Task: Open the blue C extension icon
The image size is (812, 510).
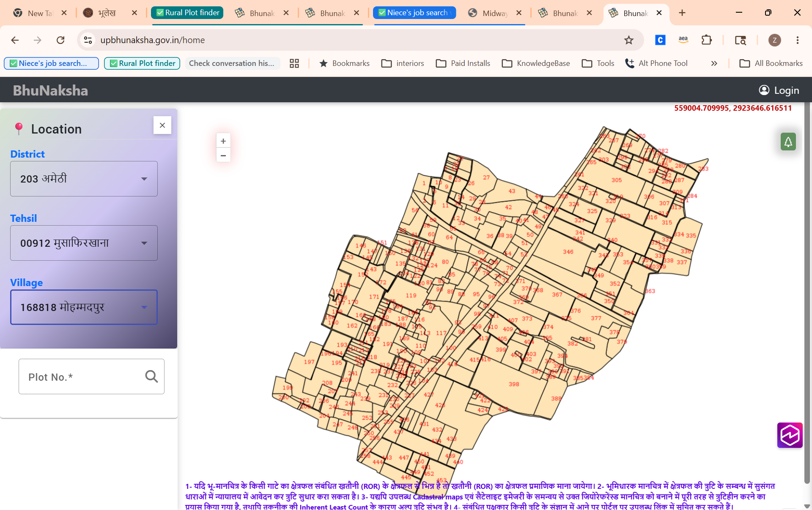Action: click(660, 40)
